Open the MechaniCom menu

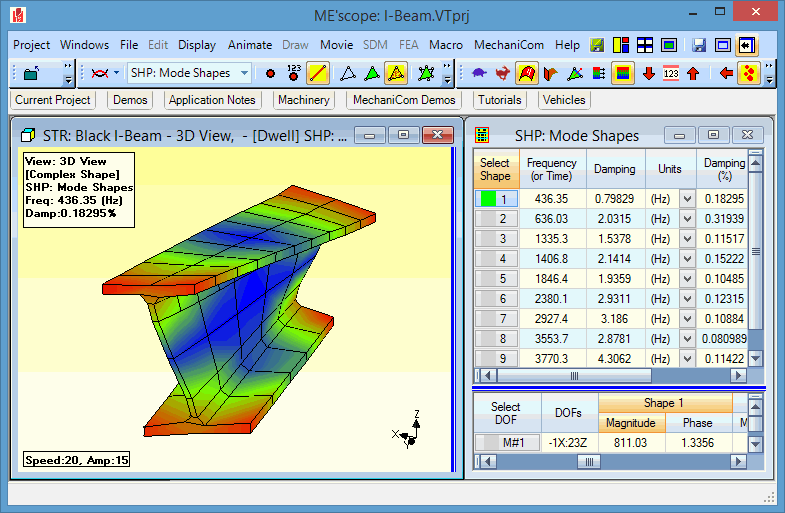[509, 45]
